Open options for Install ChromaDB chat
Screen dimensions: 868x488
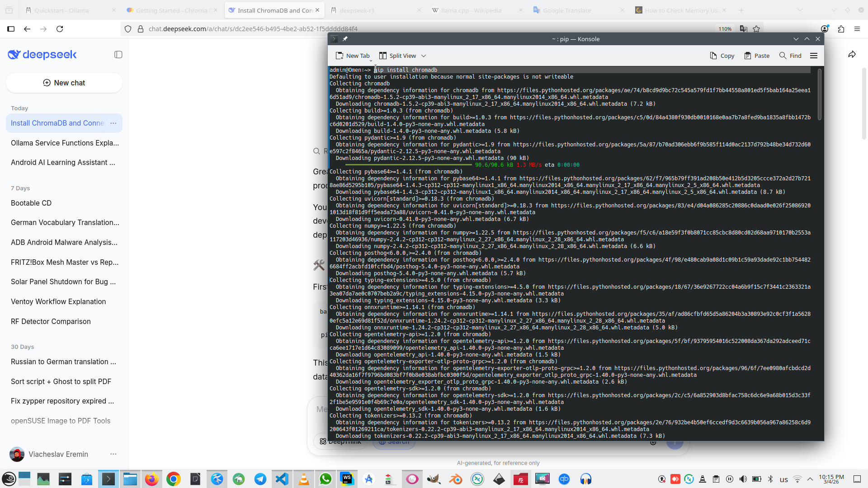[113, 123]
